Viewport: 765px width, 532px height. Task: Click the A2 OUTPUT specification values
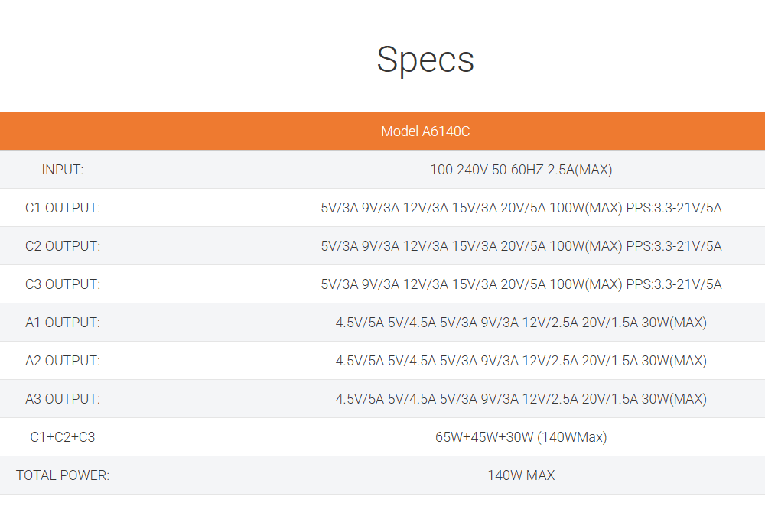(521, 361)
